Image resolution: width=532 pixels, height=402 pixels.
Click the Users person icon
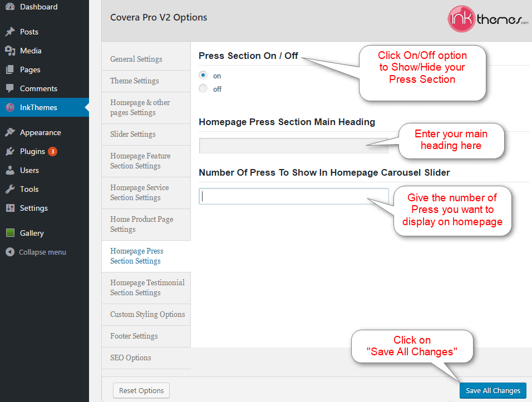10,170
